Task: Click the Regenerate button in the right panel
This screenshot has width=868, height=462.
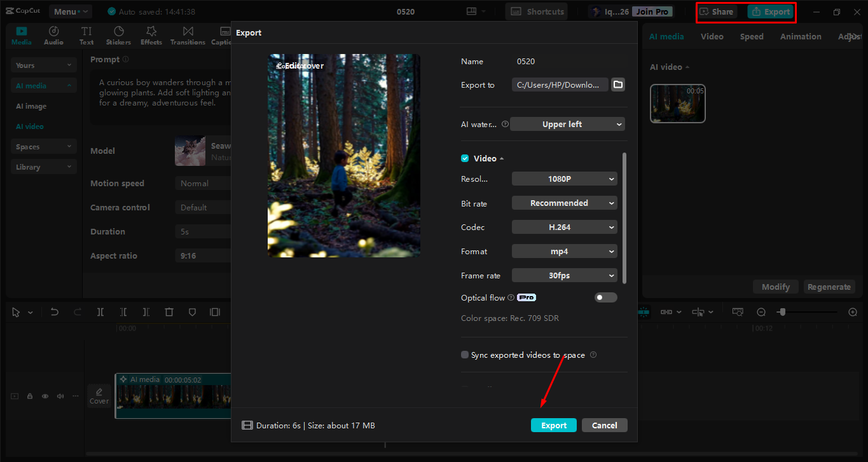Action: click(829, 287)
